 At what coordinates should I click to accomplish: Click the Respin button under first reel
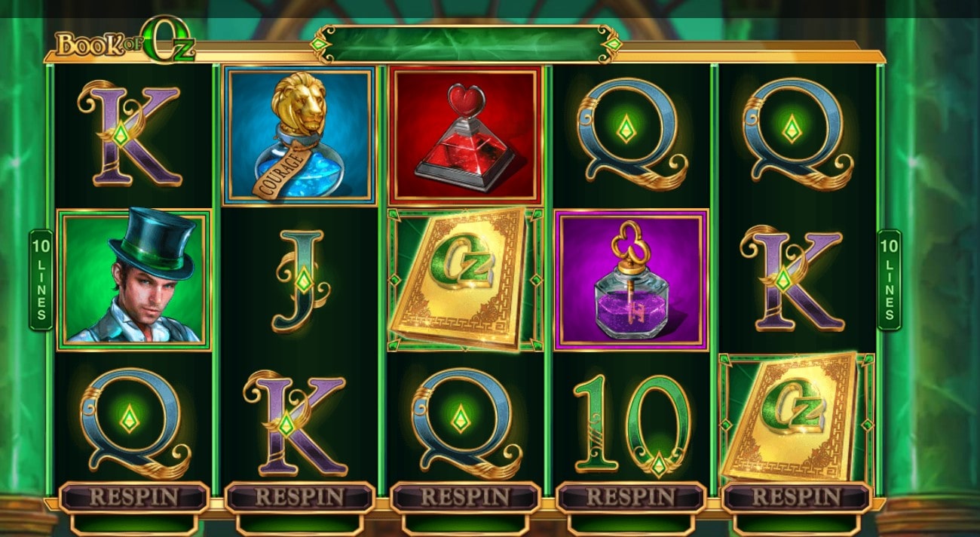pyautogui.click(x=134, y=497)
